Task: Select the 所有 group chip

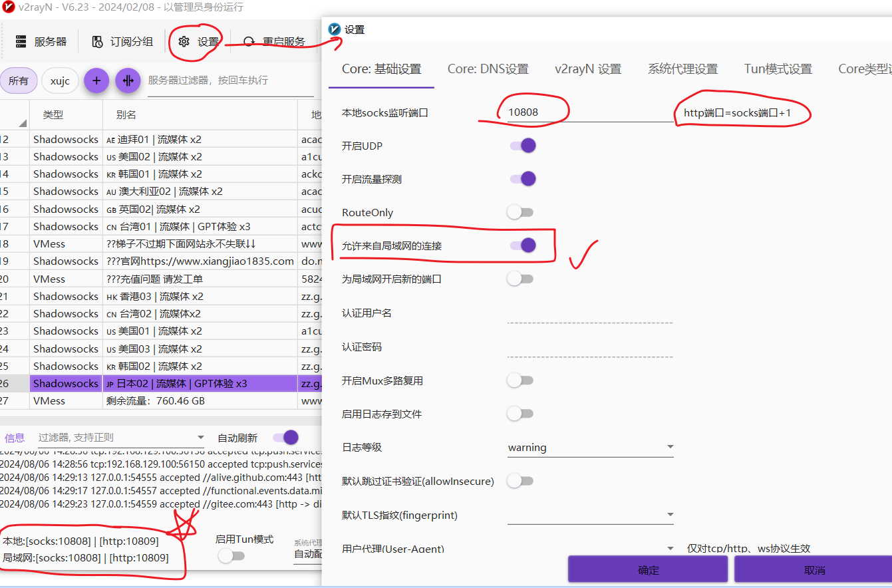Action: 19,81
